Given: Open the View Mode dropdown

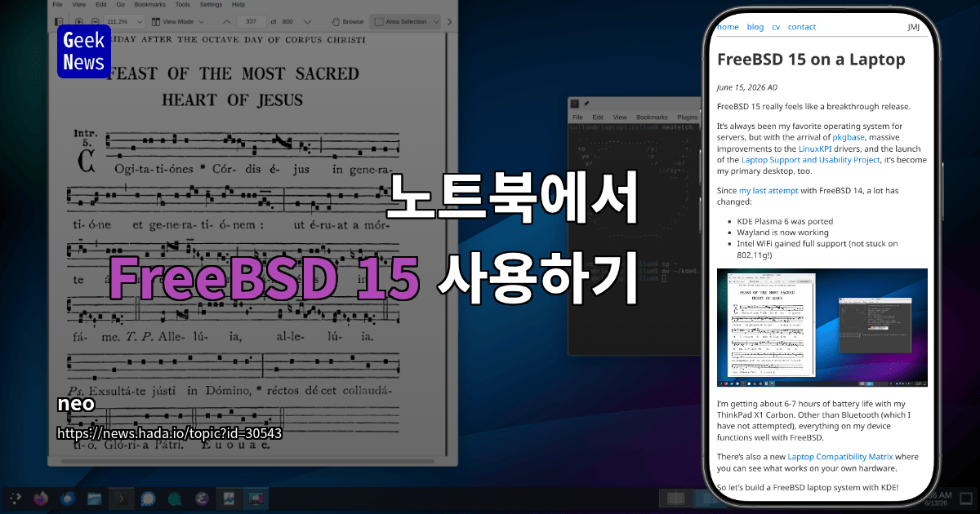Looking at the screenshot, I should point(178,21).
